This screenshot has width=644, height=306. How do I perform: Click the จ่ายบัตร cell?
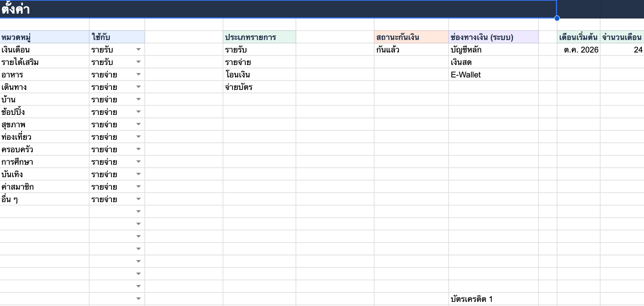click(x=259, y=87)
